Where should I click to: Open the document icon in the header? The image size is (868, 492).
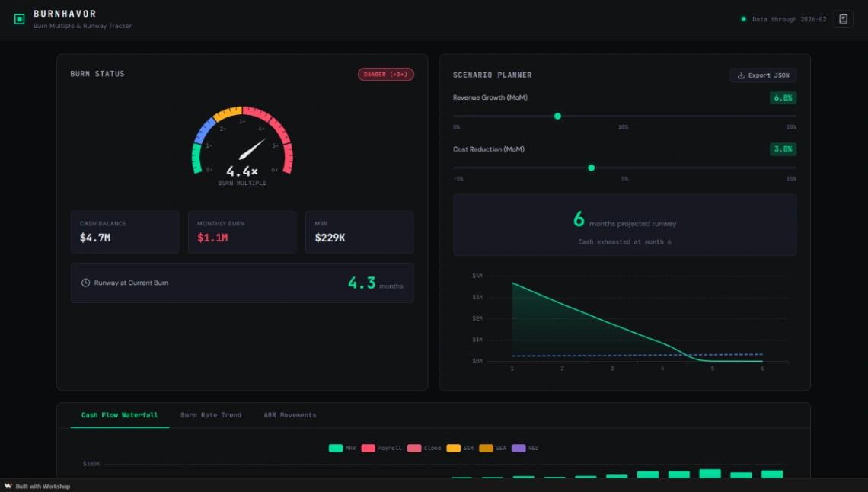(x=843, y=19)
